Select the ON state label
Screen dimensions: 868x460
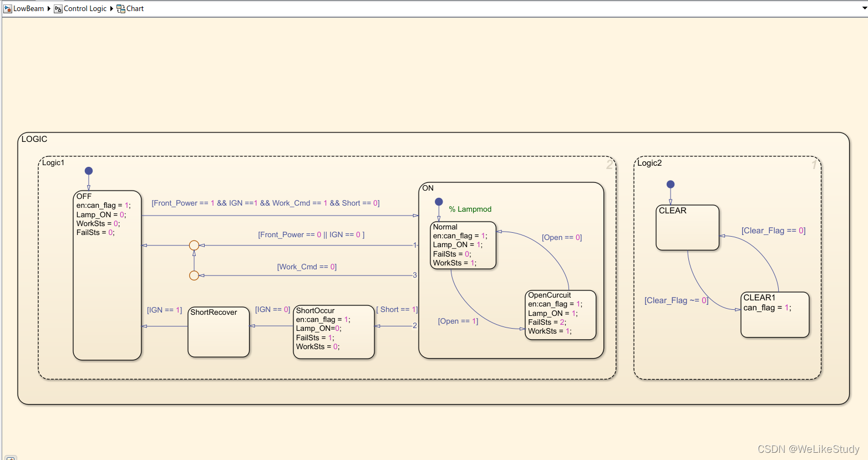[428, 188]
